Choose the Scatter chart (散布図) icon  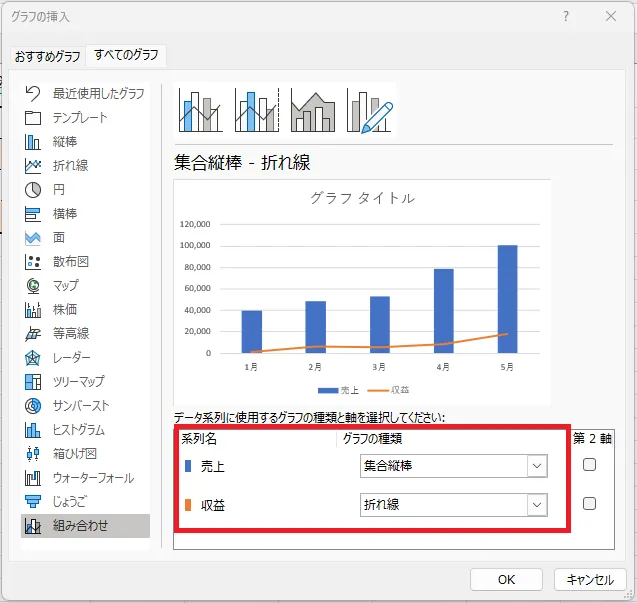point(32,262)
